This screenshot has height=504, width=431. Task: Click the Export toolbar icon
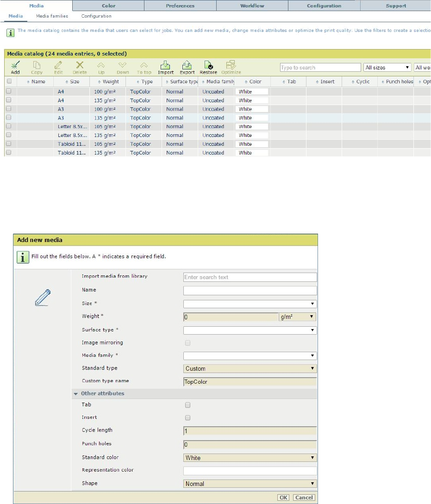point(187,68)
